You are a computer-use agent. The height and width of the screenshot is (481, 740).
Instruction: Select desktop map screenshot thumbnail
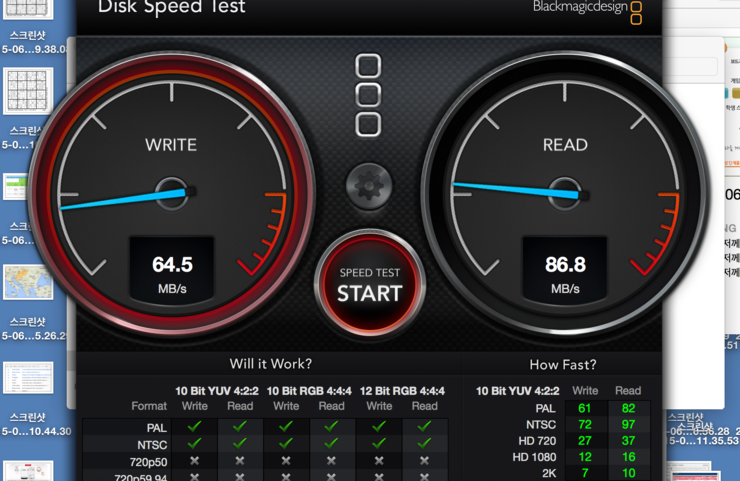28,282
